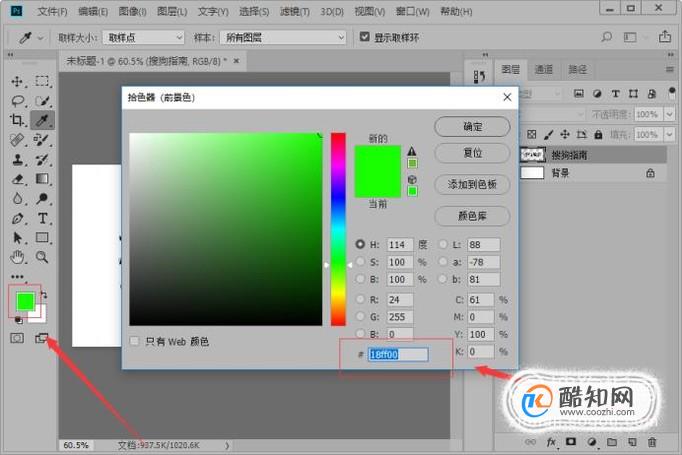Select the Eyedropper tool in toolbox
Image resolution: width=682 pixels, height=455 pixels.
(42, 120)
